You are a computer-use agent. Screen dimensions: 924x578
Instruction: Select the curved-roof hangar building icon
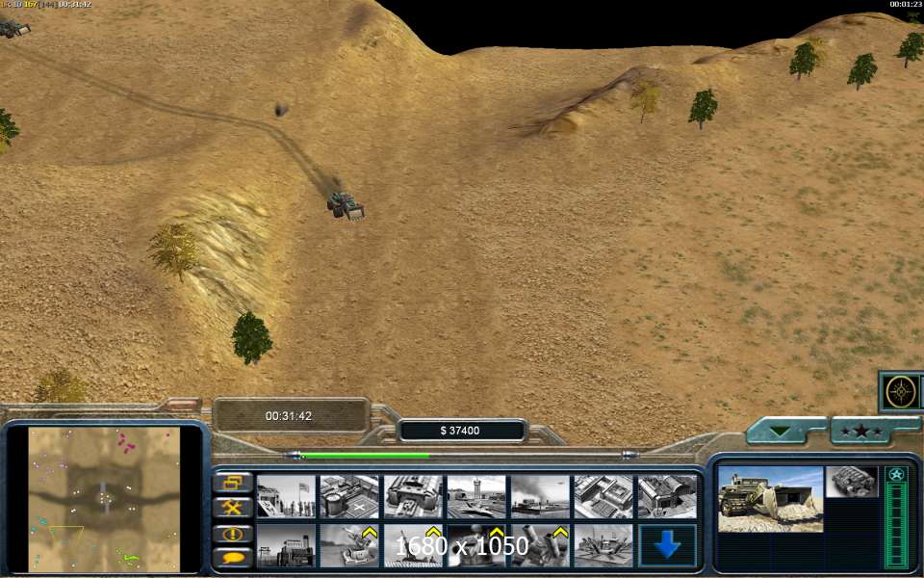tap(667, 497)
